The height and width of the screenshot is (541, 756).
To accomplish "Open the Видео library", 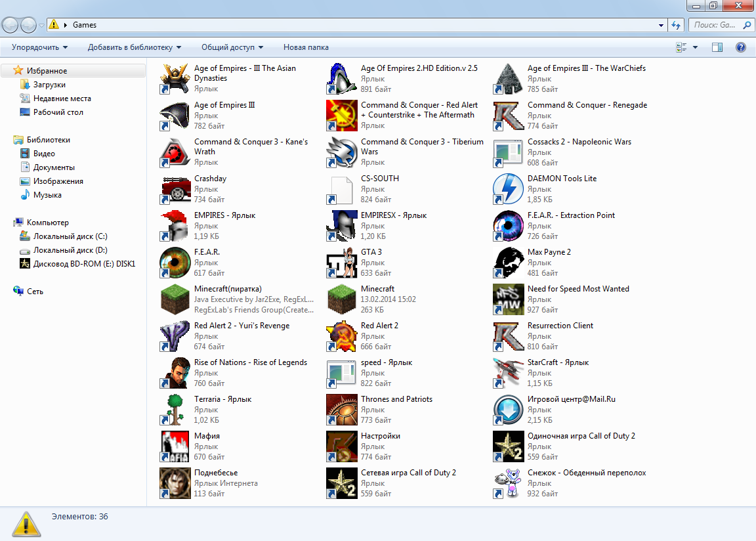I will pos(44,154).
